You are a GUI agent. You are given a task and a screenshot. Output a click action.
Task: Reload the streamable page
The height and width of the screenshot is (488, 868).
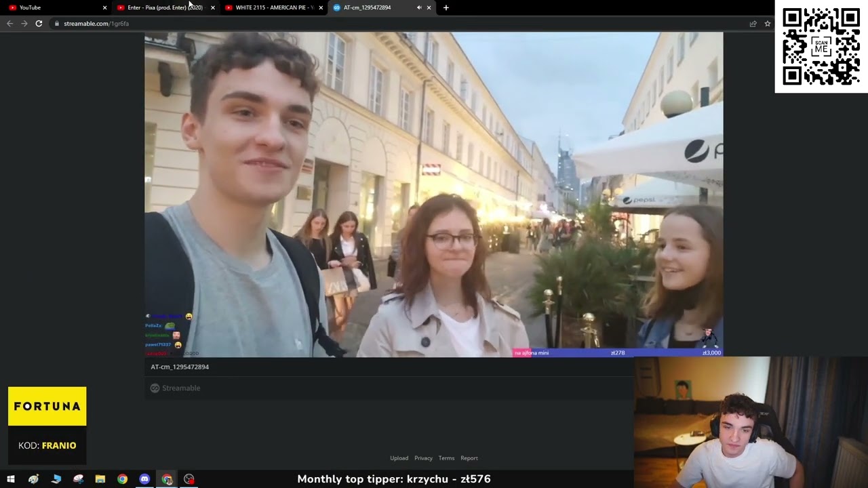tap(39, 24)
